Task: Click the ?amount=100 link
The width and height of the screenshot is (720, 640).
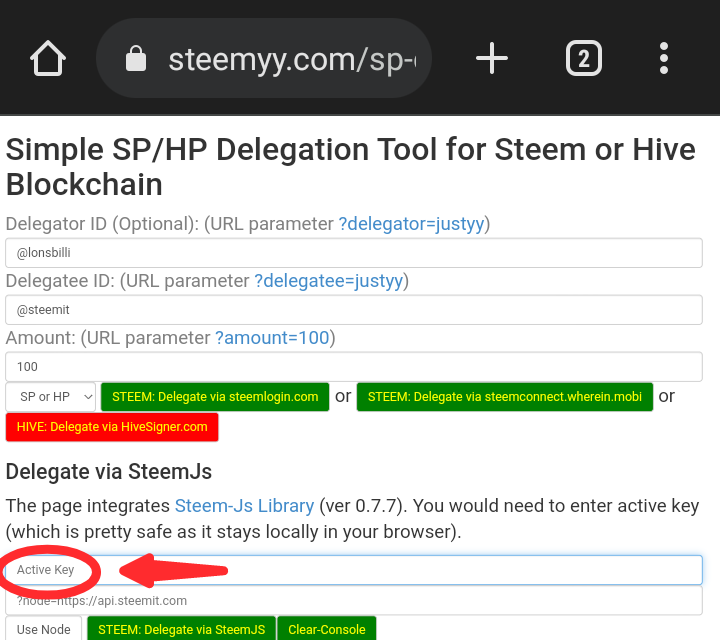Action: pyautogui.click(x=272, y=338)
